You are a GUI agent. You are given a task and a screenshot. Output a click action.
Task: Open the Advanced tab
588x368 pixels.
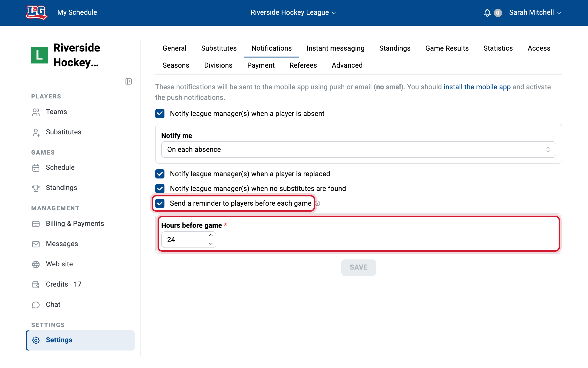(x=347, y=65)
